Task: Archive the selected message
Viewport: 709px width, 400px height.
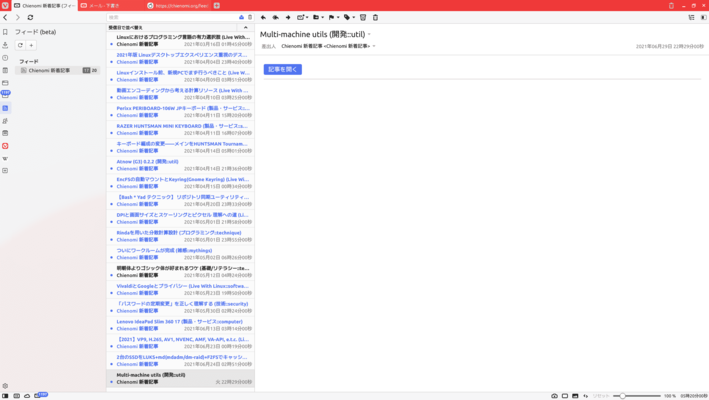Action: (363, 17)
